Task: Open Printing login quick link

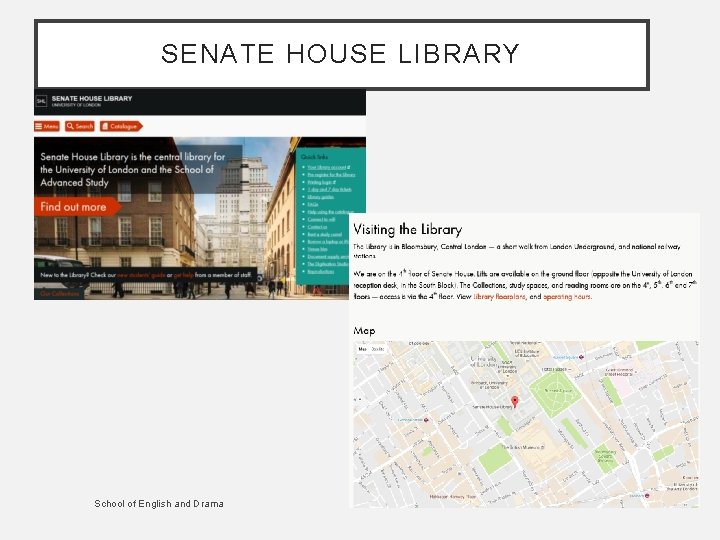Action: click(321, 182)
